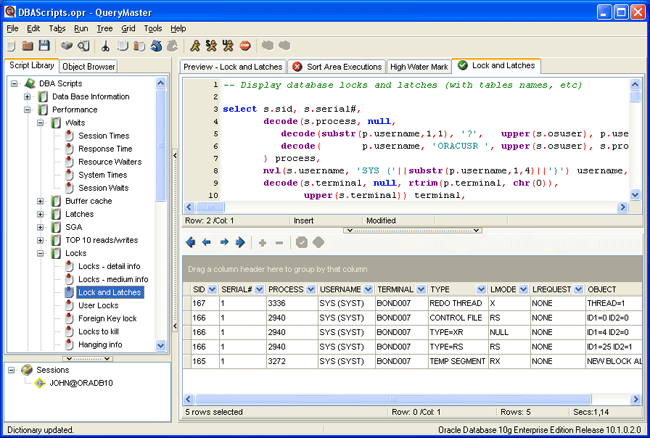Expand the SGA folder
The image size is (650, 438).
(x=40, y=227)
